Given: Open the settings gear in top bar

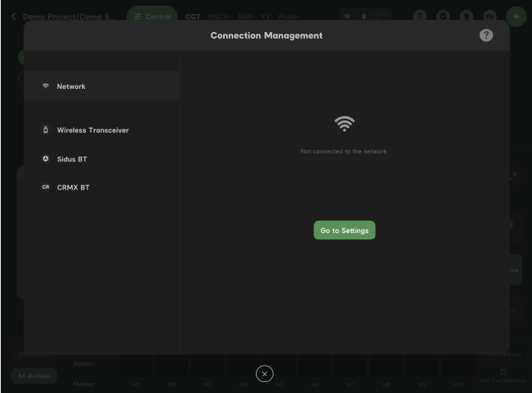Looking at the screenshot, I should point(443,16).
